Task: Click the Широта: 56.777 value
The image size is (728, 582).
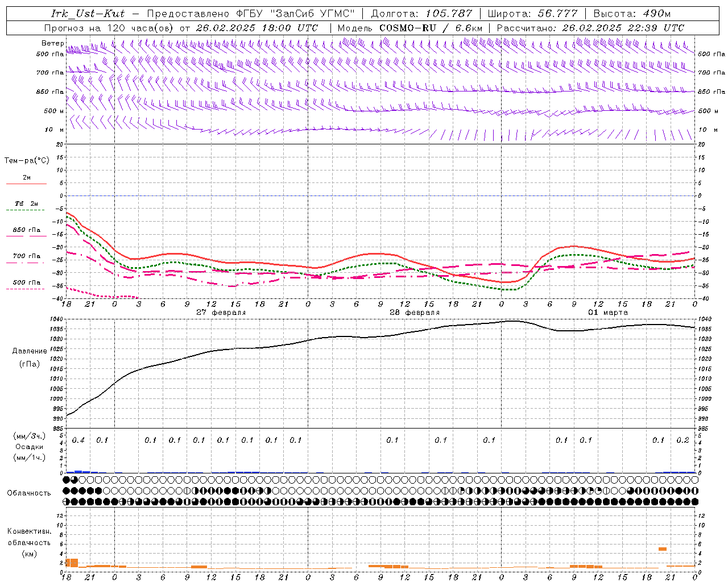Action: (x=532, y=14)
